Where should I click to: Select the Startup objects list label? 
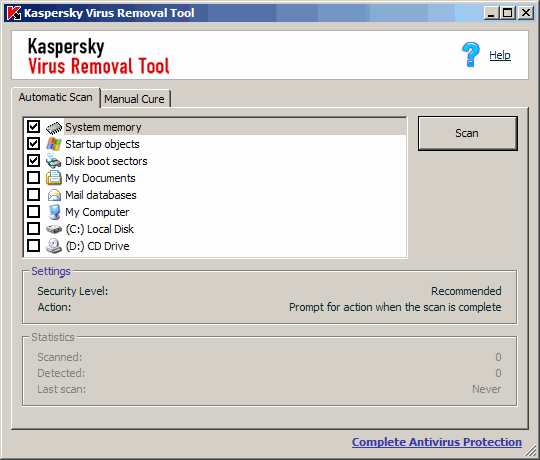102,144
